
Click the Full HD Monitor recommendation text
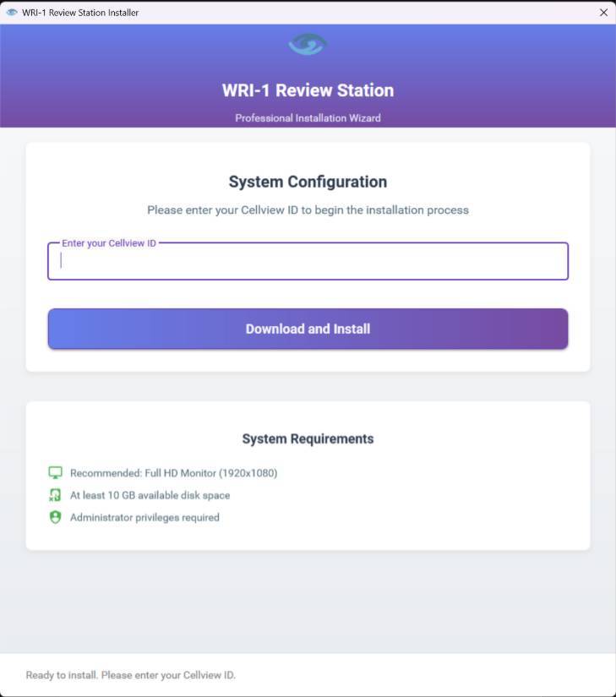tap(173, 473)
